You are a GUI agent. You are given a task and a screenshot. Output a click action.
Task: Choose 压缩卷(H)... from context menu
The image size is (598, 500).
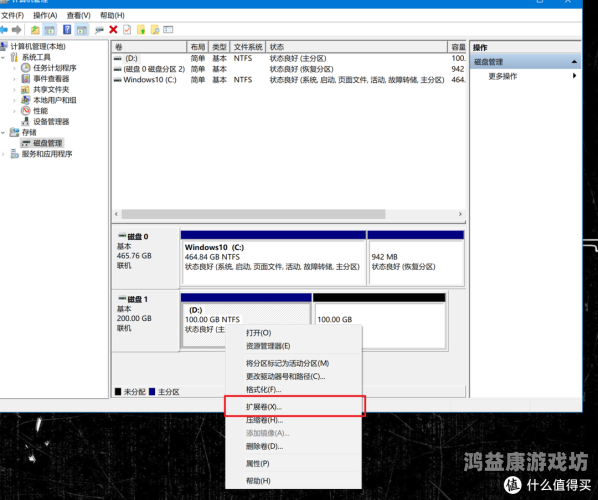pyautogui.click(x=294, y=420)
